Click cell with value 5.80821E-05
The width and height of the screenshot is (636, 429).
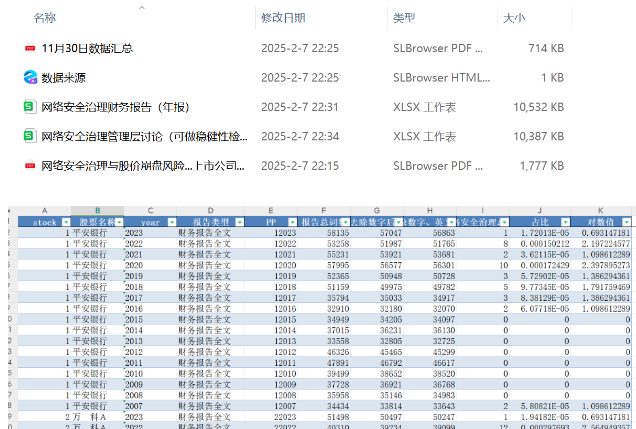(540, 406)
